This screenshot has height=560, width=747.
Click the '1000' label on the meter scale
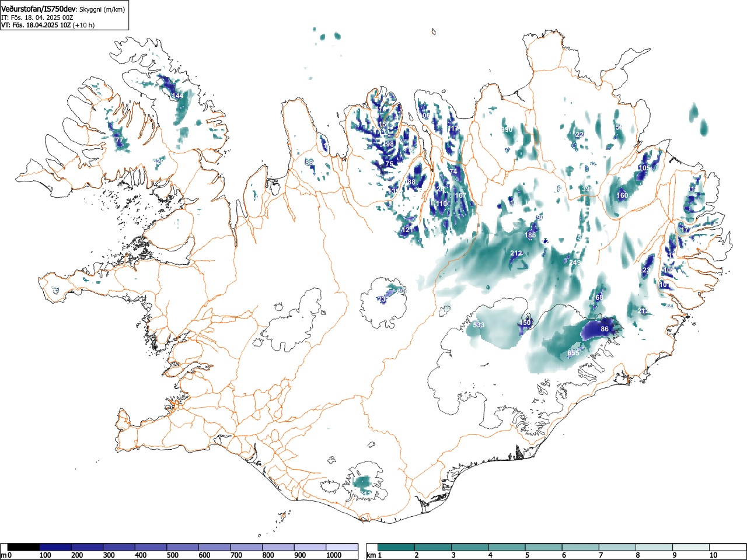[334, 555]
